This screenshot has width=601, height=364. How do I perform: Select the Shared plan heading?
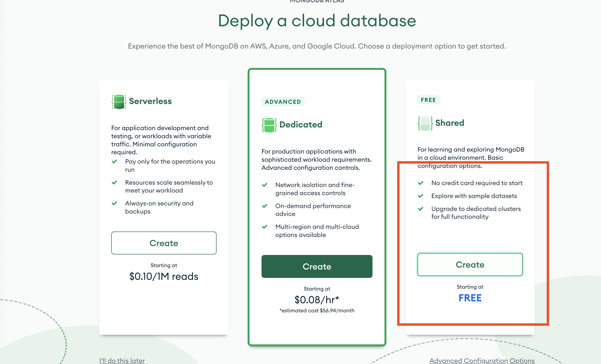tap(450, 123)
